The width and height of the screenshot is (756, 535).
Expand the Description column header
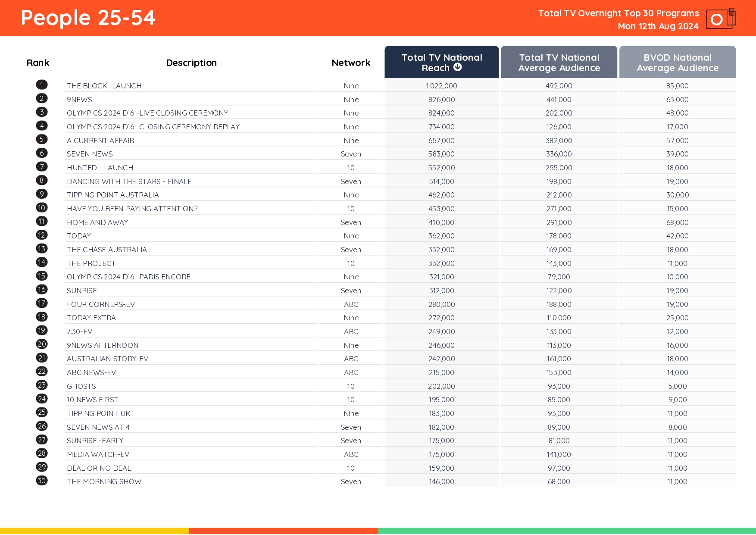point(191,62)
